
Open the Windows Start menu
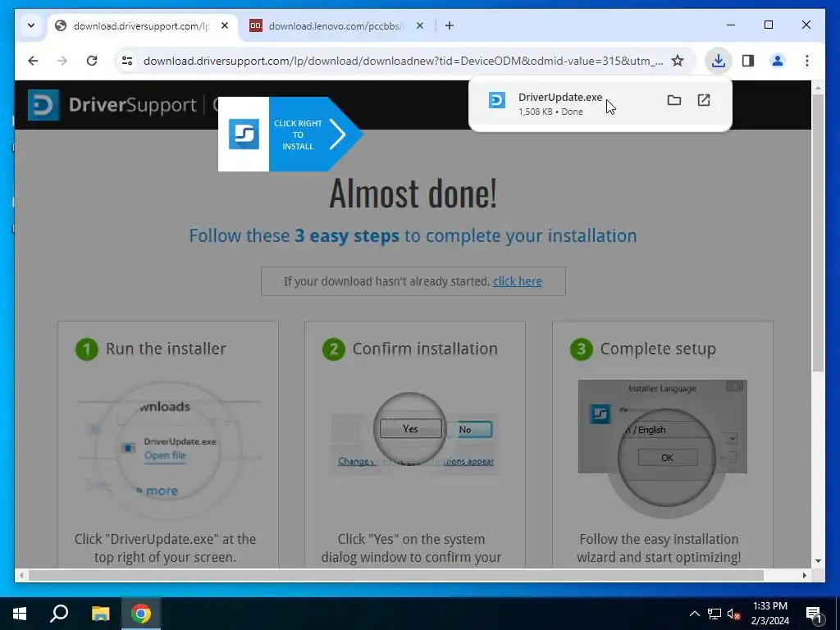click(20, 614)
